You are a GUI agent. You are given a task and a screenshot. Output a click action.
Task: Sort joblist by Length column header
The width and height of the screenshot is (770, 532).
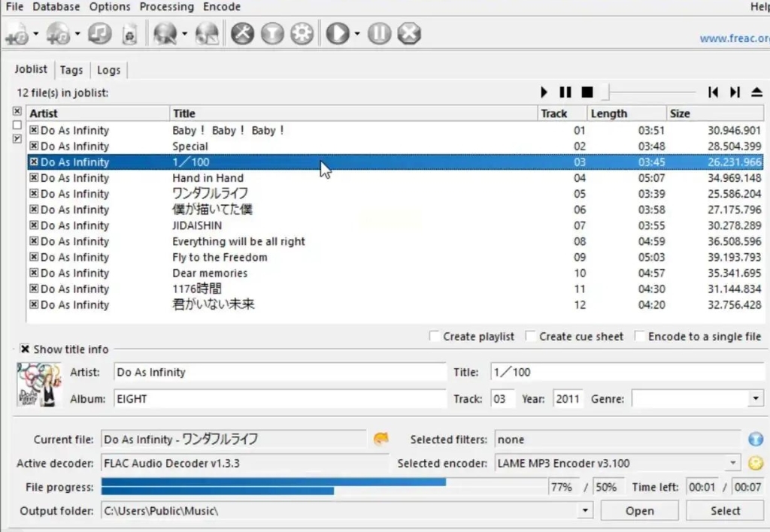point(626,113)
